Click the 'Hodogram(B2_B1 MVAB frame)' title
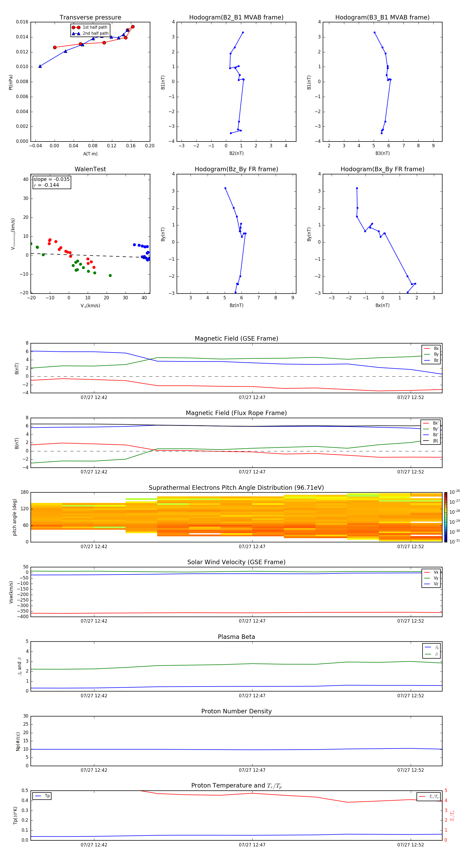 [236, 17]
